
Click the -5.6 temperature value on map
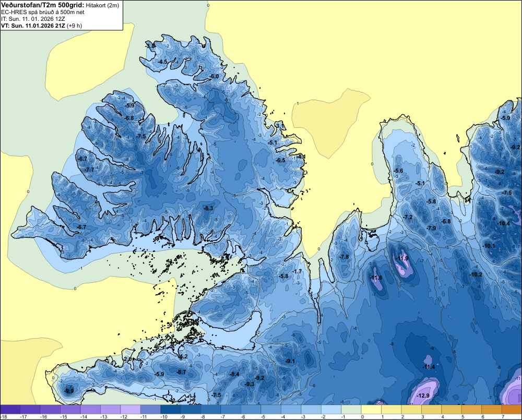coord(398,171)
